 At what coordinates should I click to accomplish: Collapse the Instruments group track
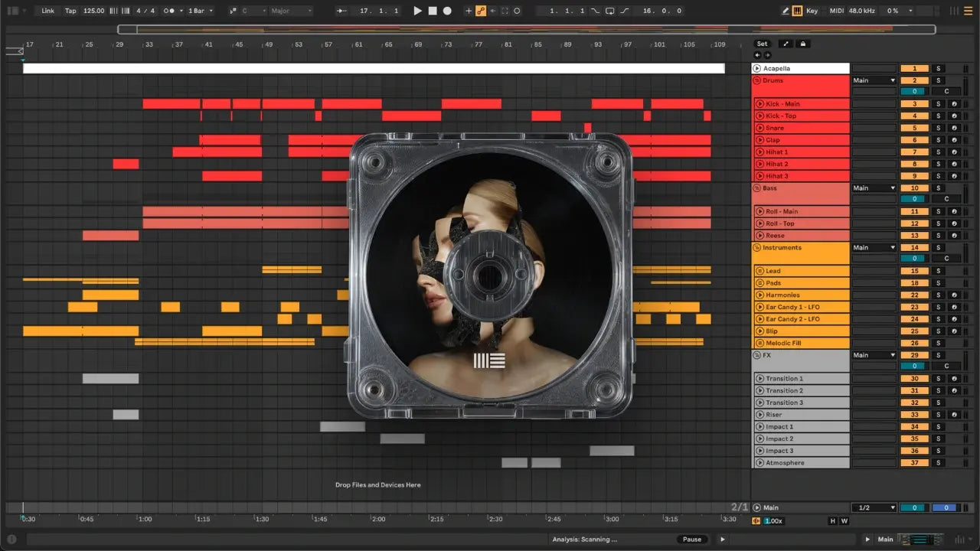tap(757, 248)
